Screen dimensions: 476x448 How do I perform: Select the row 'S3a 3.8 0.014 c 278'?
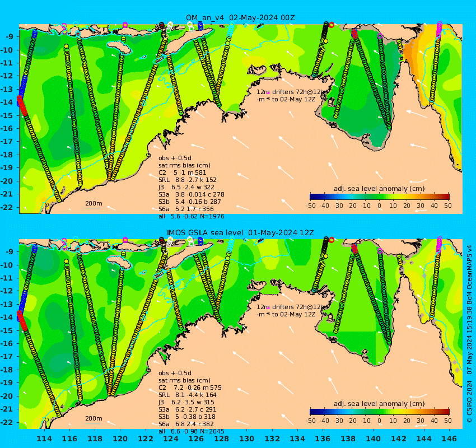point(192,194)
